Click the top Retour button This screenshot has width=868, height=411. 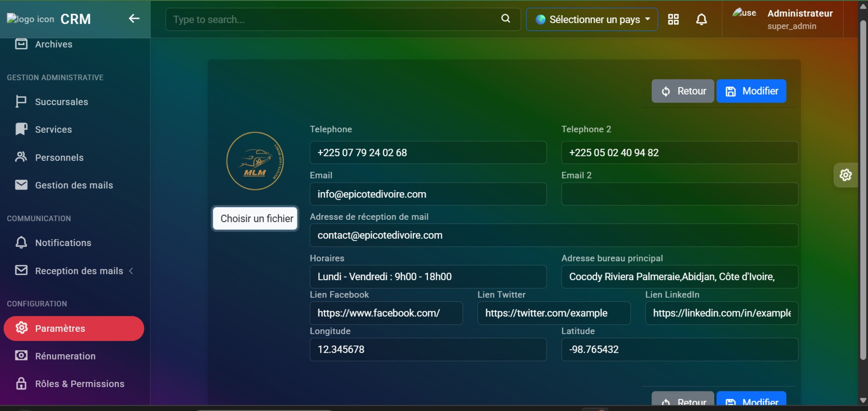pos(682,91)
